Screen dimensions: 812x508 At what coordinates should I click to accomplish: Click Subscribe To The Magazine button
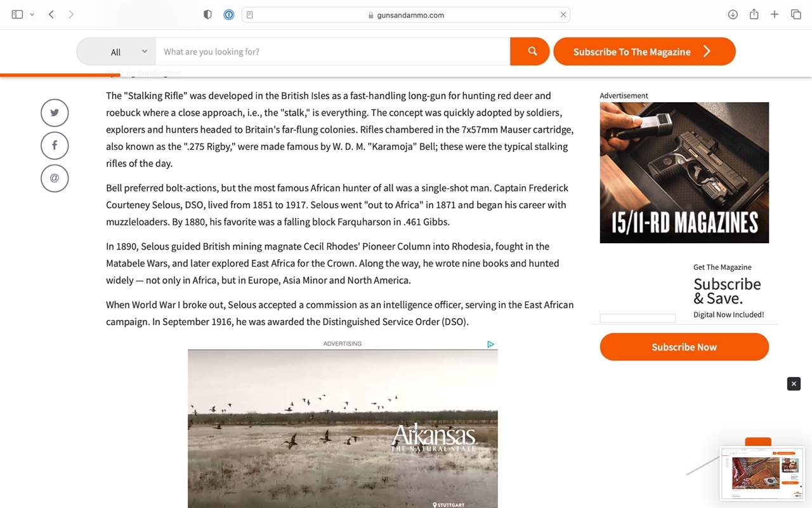click(645, 51)
